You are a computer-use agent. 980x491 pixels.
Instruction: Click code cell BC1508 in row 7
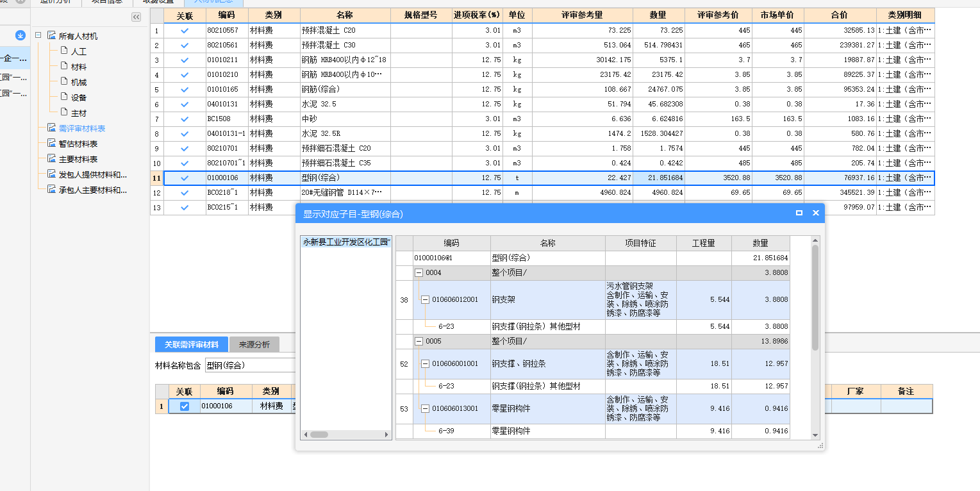pyautogui.click(x=227, y=119)
